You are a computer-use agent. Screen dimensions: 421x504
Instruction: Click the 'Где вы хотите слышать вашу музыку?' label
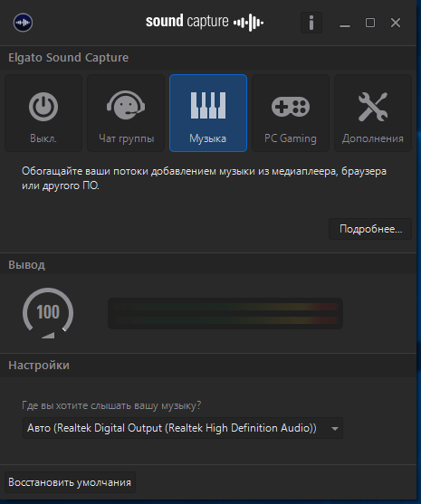[111, 405]
